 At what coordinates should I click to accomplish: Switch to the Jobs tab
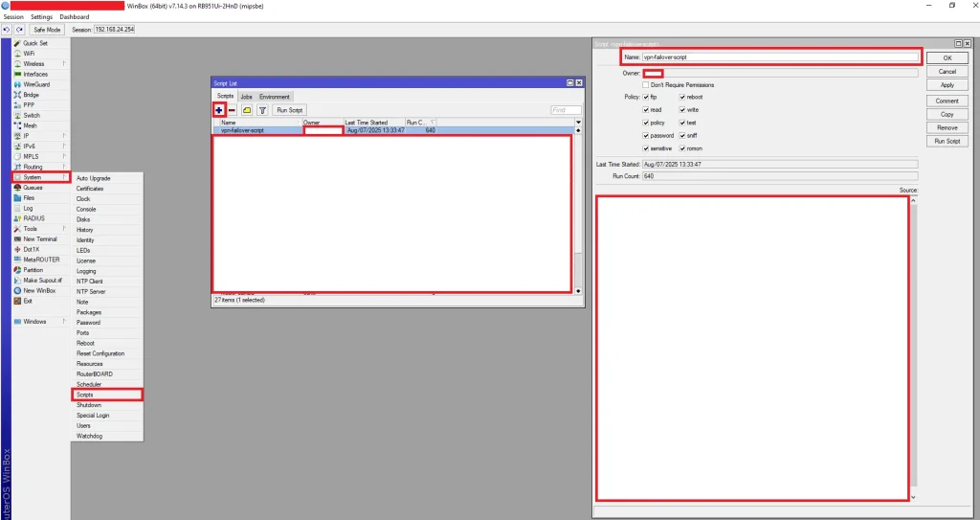pos(246,97)
